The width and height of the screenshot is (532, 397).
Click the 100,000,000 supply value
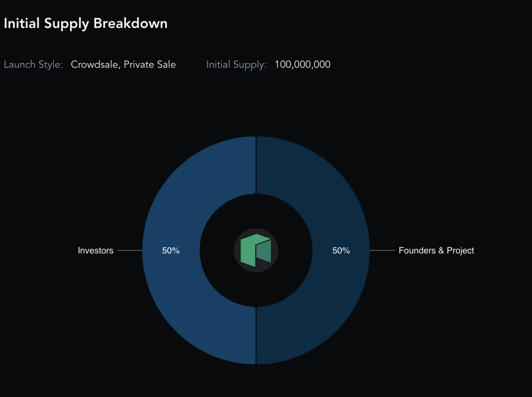tap(302, 64)
